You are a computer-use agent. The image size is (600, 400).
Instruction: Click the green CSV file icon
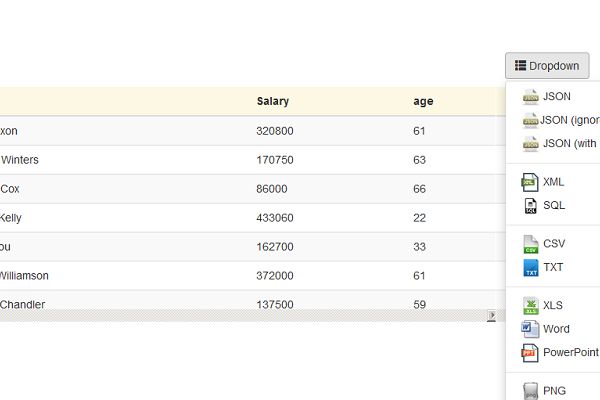pos(530,243)
